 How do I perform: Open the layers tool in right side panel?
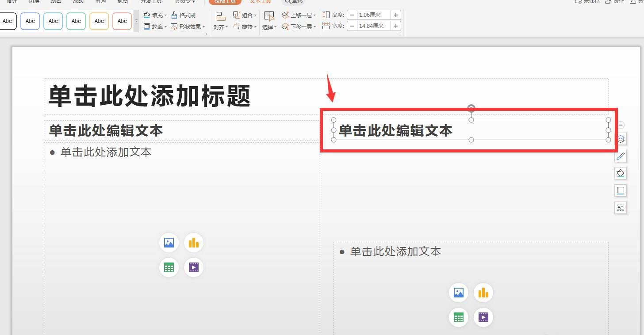tap(621, 139)
